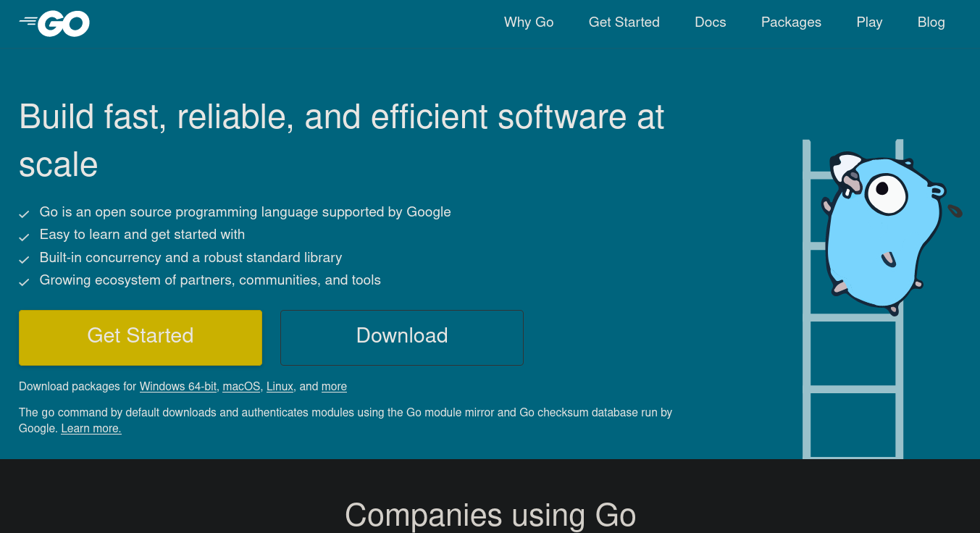Screen dimensions: 980x533
Task: Click 'Easy to learn and get started with' text
Action: (x=142, y=235)
